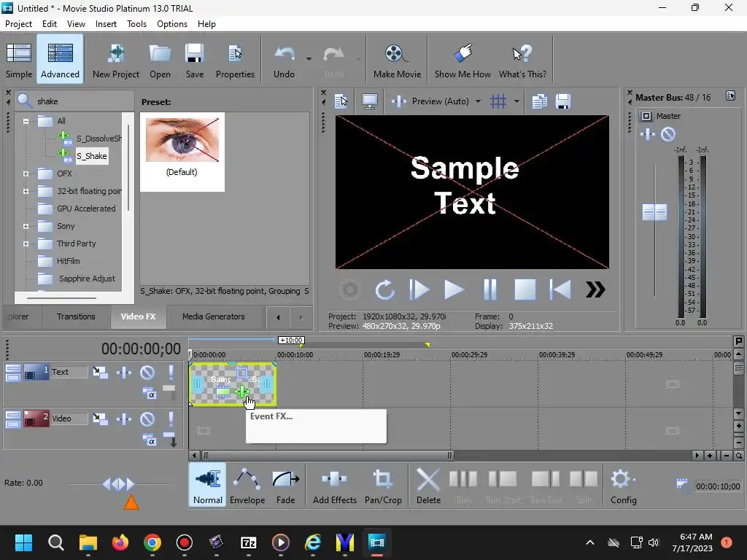Open Master bus FX icon
The width and height of the screenshot is (747, 560).
point(648,134)
